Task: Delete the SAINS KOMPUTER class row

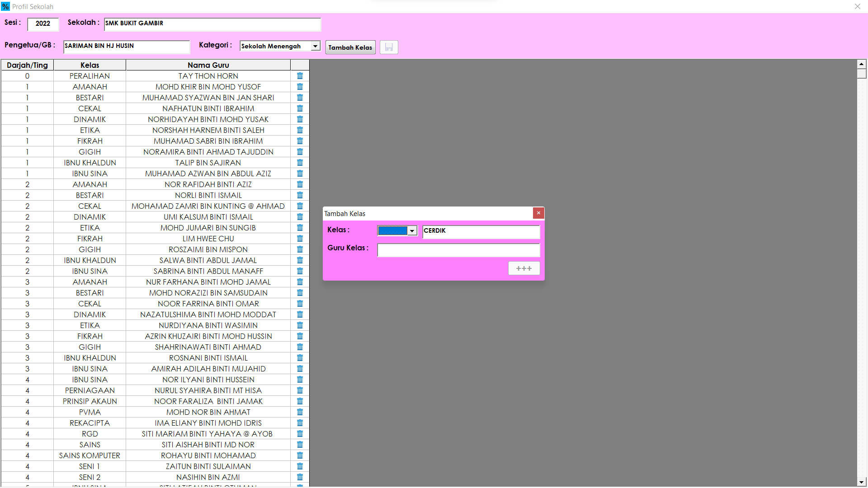Action: click(x=300, y=455)
